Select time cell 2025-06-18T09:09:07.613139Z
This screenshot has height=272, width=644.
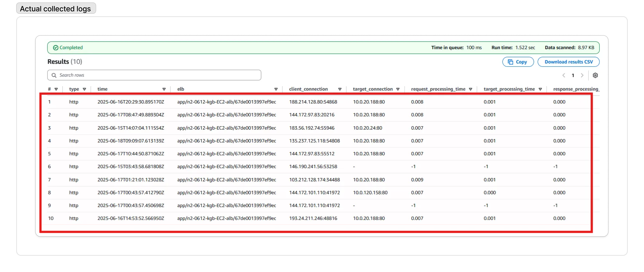pyautogui.click(x=131, y=141)
